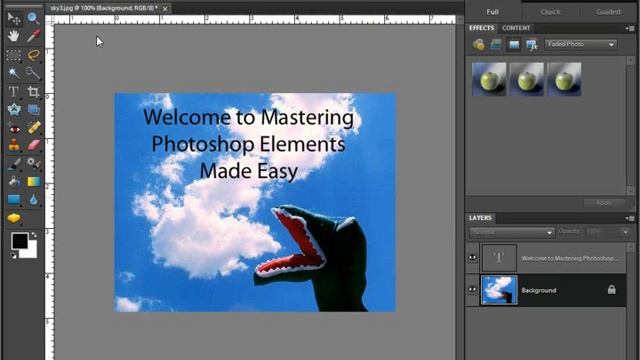Select the Eyedropper tool
Image resolution: width=640 pixels, height=360 pixels.
pos(33,36)
